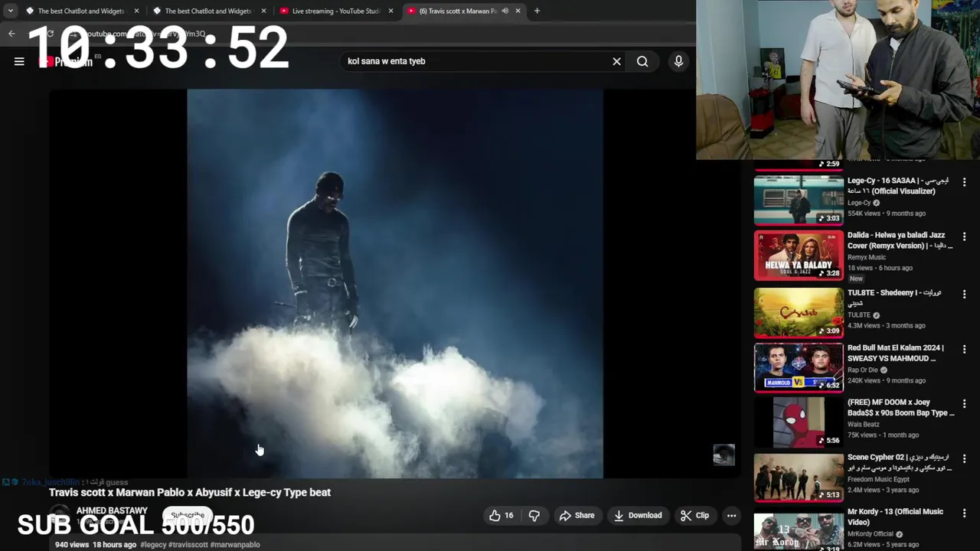Viewport: 980px width, 551px height.
Task: Click the #marwanpablo hashtag
Action: pyautogui.click(x=235, y=545)
